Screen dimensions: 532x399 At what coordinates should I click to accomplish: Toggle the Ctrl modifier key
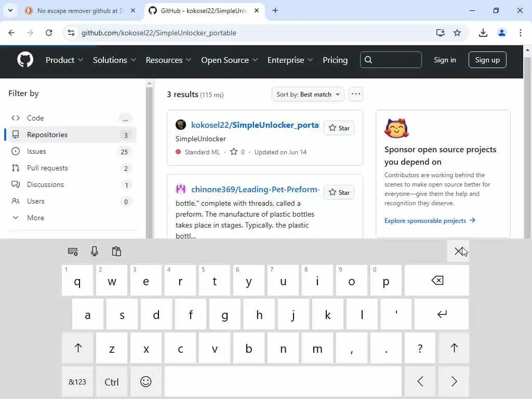(112, 382)
